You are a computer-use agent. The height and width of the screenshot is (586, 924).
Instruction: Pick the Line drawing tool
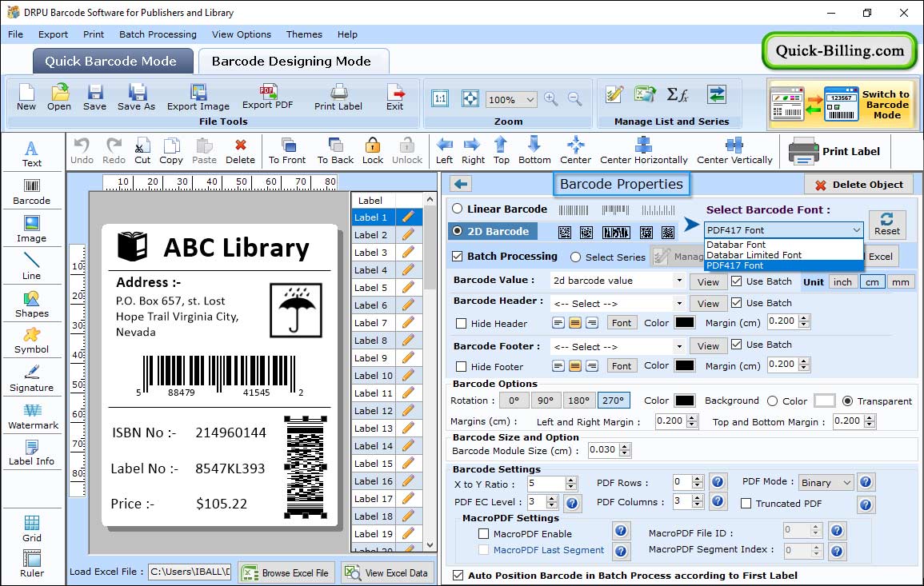32,266
